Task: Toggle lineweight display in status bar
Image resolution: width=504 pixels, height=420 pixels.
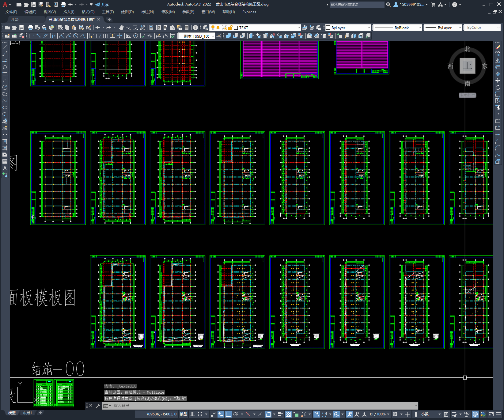Action: 280,414
